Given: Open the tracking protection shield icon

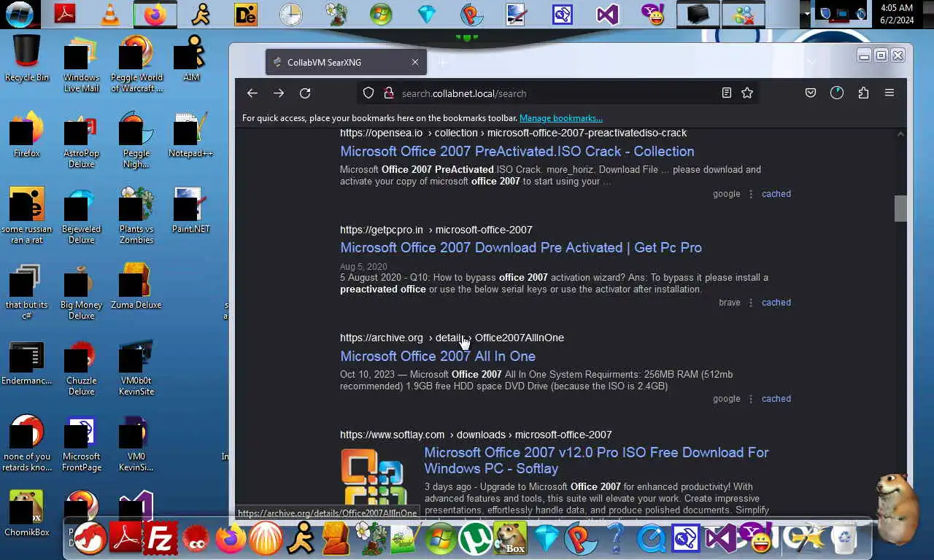Looking at the screenshot, I should pos(368,93).
